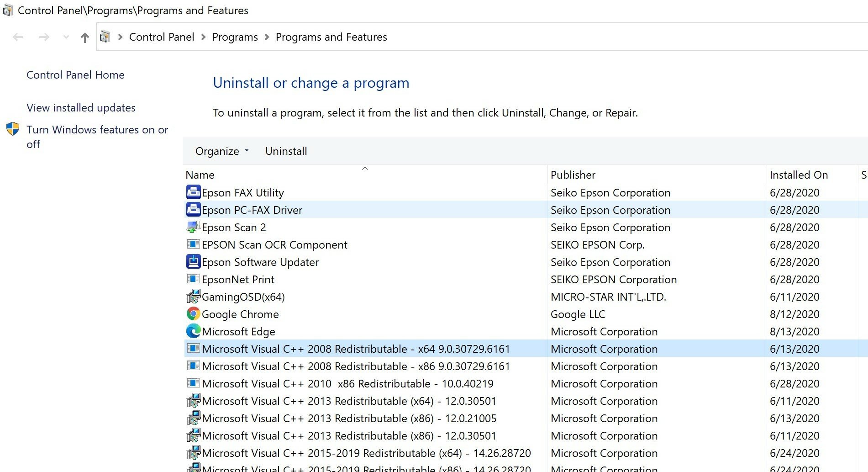Open the View installed updates link

point(81,108)
